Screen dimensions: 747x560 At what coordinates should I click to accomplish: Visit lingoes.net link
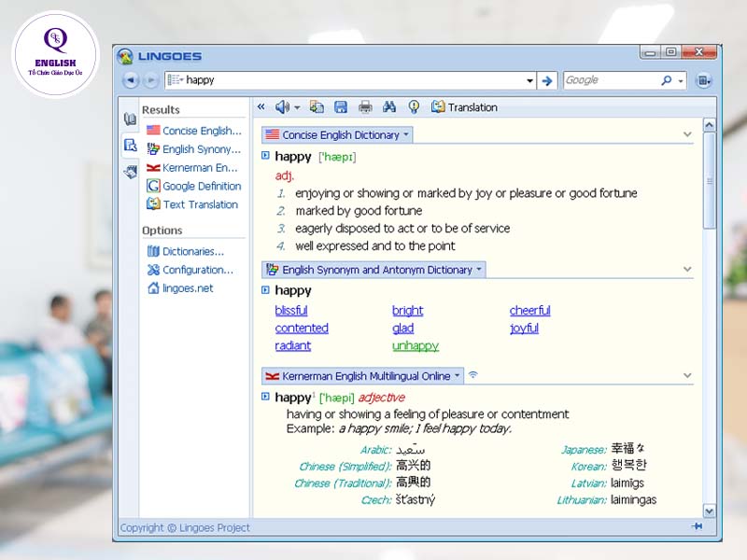pyautogui.click(x=180, y=288)
